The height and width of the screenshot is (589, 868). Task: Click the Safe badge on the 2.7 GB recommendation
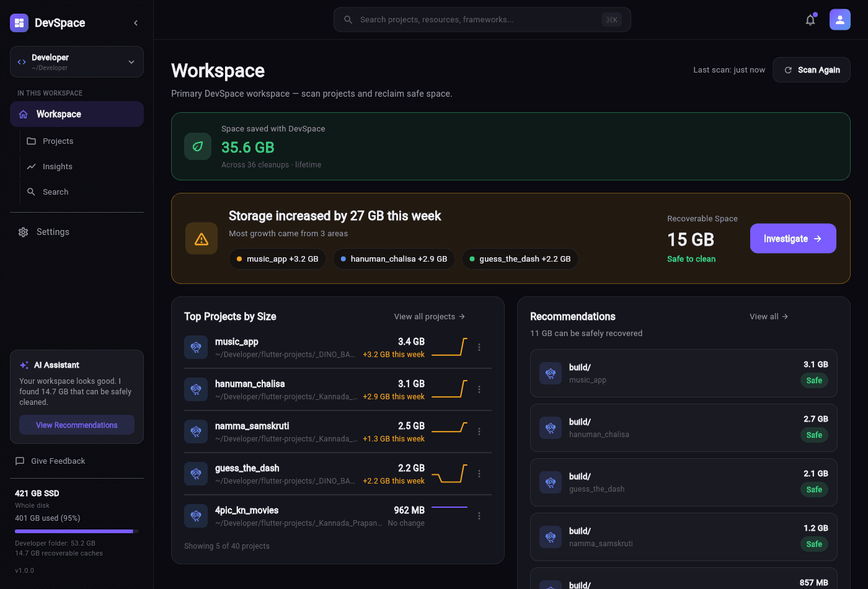pos(814,435)
